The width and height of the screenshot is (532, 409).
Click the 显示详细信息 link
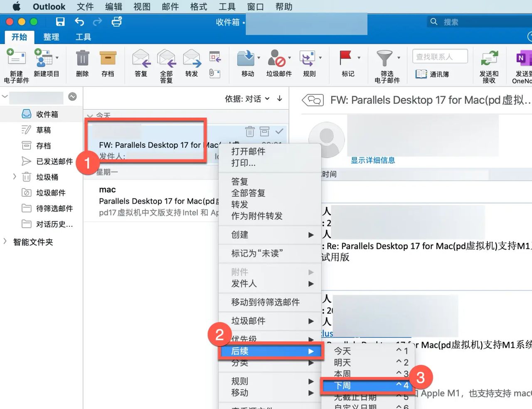tap(372, 160)
